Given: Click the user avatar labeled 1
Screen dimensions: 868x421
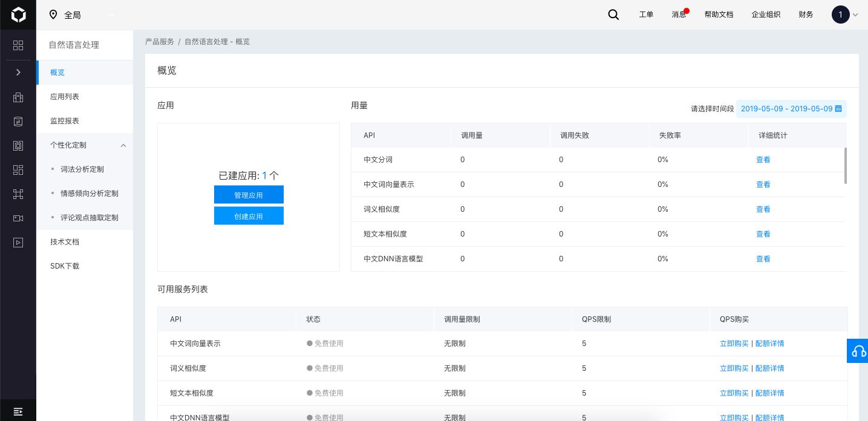Looking at the screenshot, I should [x=840, y=15].
